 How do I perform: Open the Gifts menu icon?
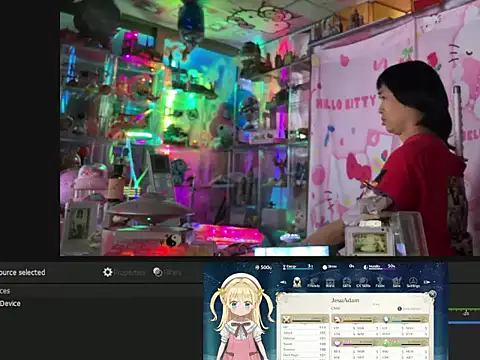tap(347, 283)
